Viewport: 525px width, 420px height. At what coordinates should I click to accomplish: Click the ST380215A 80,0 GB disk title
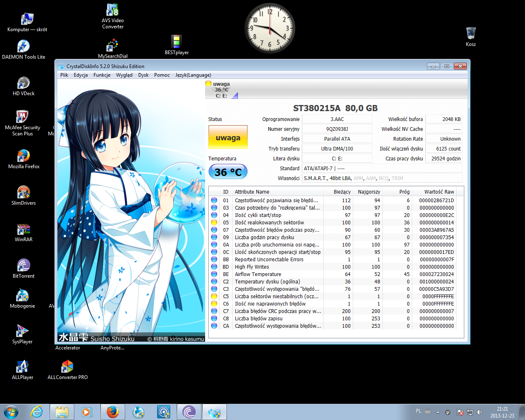[x=335, y=108]
